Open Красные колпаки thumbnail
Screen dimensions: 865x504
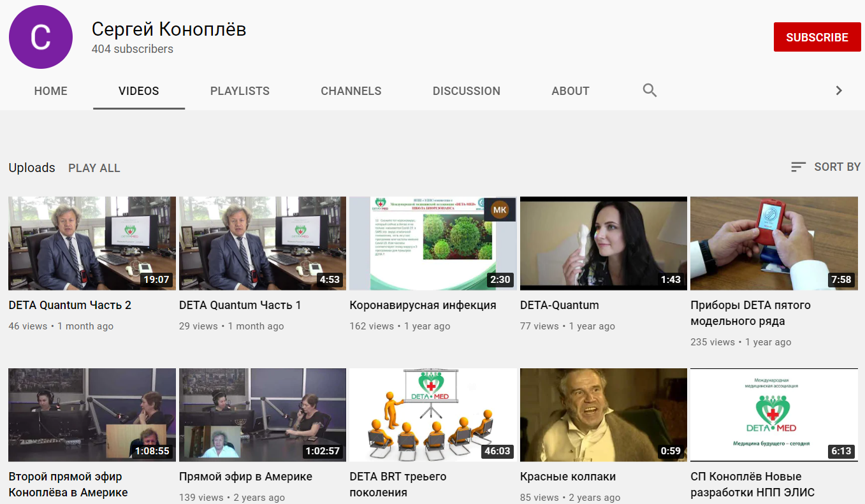(x=604, y=415)
